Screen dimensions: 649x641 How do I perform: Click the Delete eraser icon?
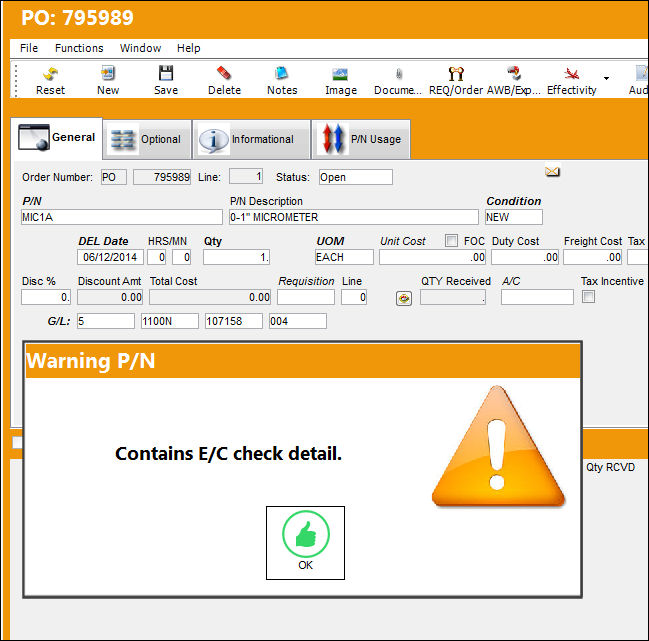click(224, 73)
